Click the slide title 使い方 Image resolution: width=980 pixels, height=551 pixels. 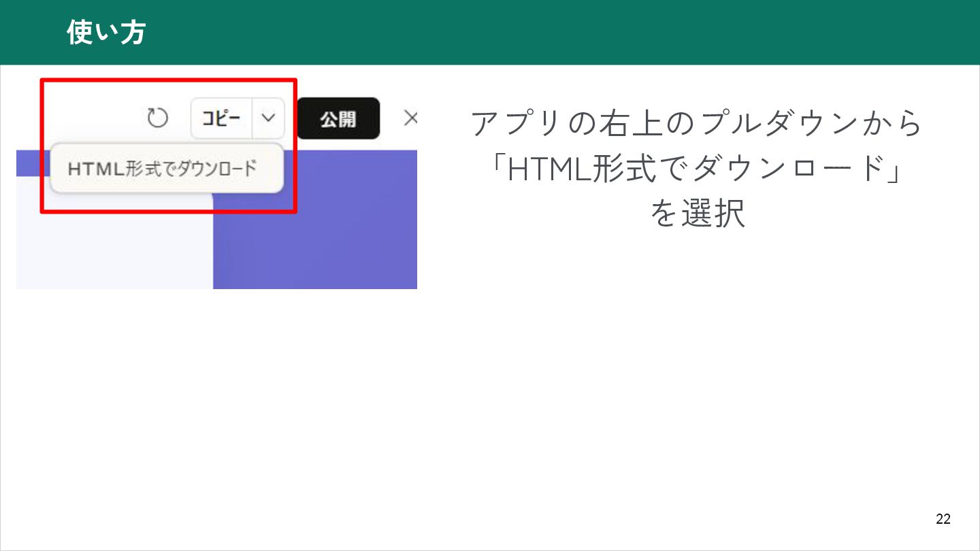pos(106,32)
